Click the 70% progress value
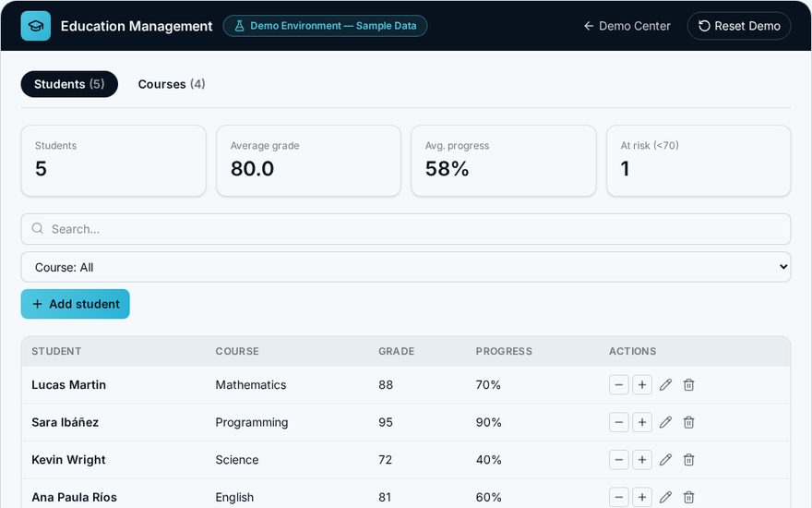 (x=488, y=385)
